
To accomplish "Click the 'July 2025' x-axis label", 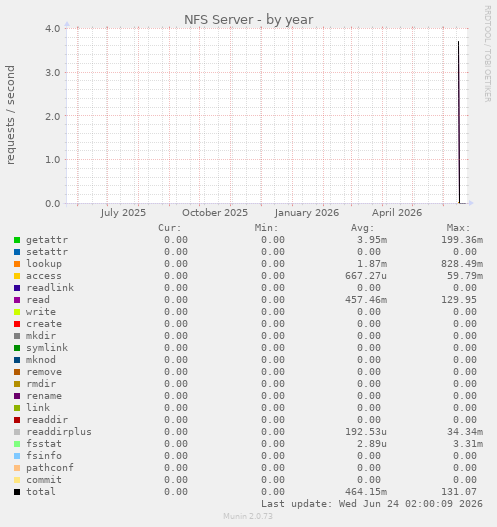I will (x=123, y=213).
